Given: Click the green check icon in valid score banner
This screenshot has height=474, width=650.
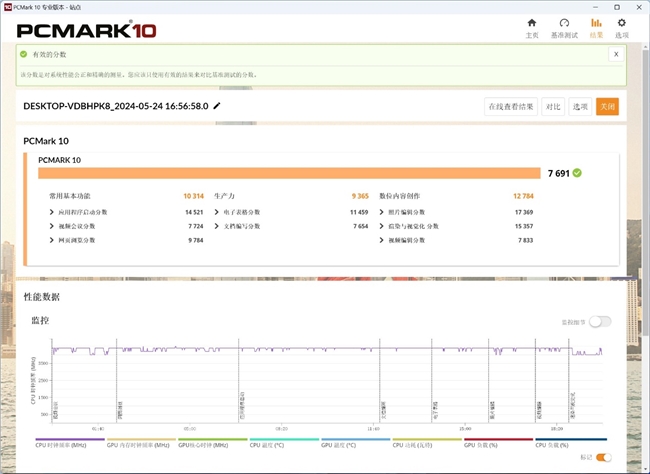Looking at the screenshot, I should click(x=24, y=54).
